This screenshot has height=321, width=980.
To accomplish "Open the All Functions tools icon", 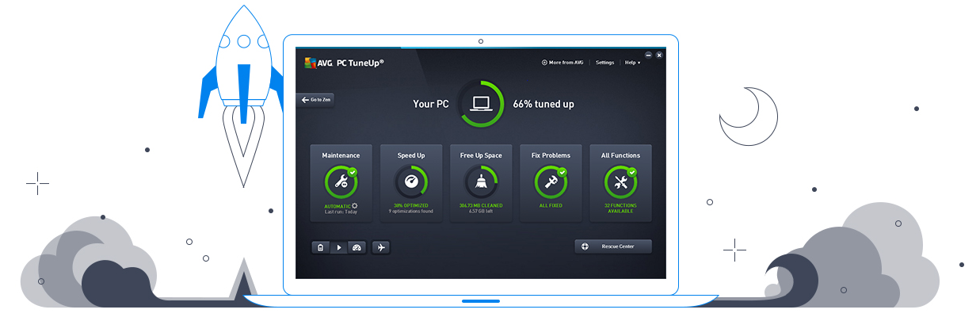I will 620,182.
